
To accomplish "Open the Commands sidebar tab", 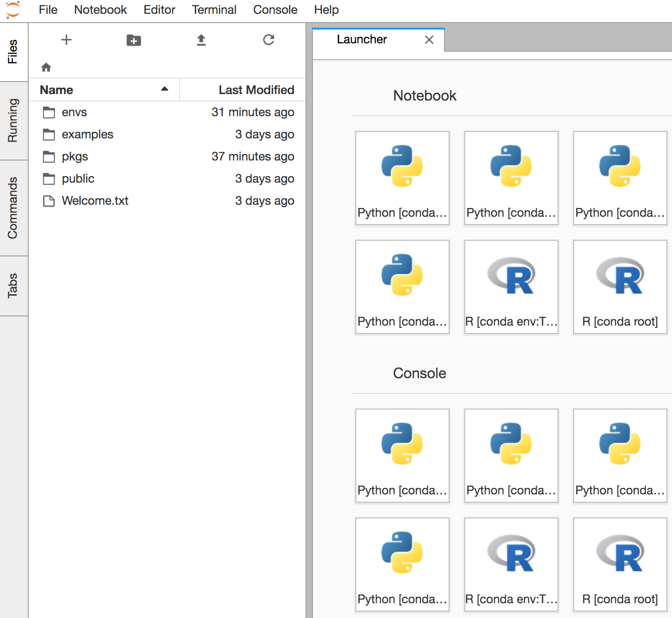I will 14,208.
